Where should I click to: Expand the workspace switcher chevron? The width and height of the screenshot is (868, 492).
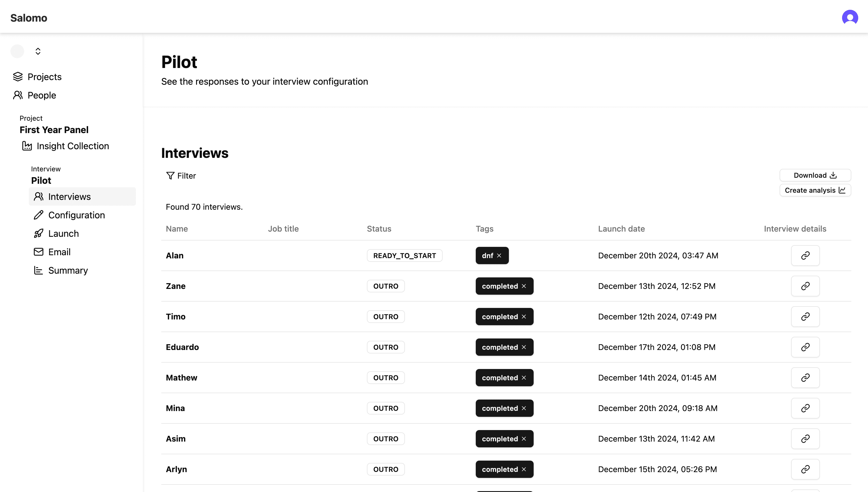pyautogui.click(x=38, y=51)
